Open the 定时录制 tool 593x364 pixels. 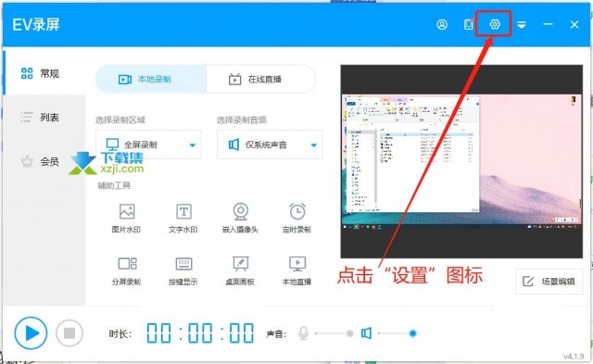click(296, 218)
